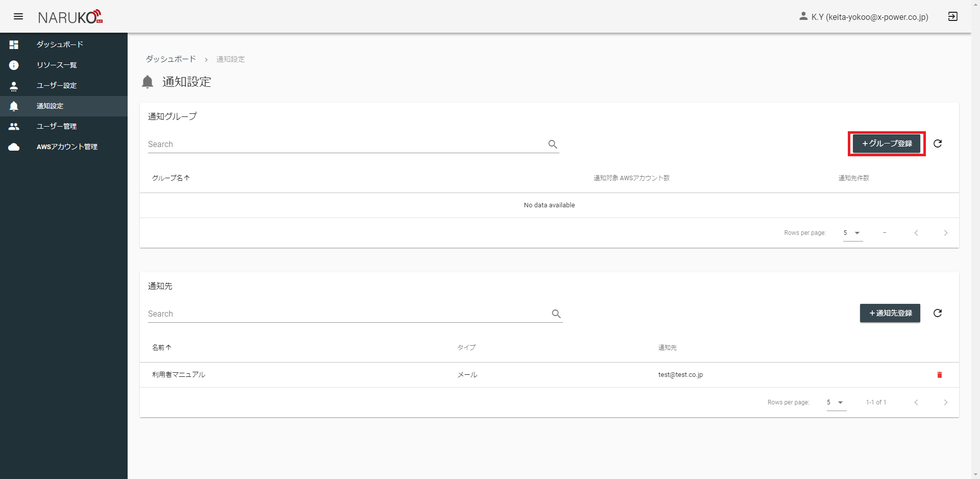Screen dimensions: 980x479
Task: Go to next page in 通知グループ table
Action: [x=946, y=233]
